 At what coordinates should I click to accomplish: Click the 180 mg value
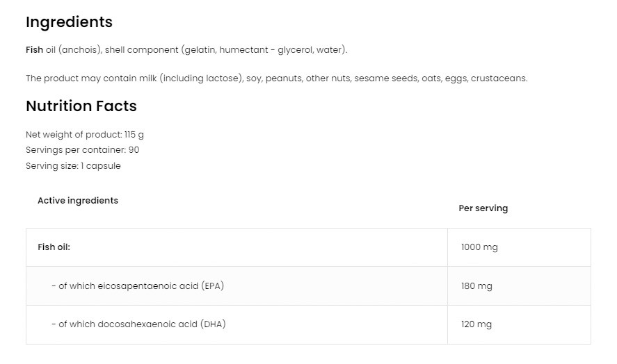point(476,286)
